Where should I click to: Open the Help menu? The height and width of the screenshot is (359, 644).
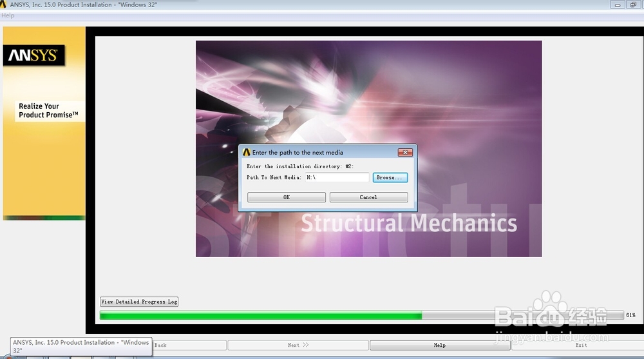[8, 15]
